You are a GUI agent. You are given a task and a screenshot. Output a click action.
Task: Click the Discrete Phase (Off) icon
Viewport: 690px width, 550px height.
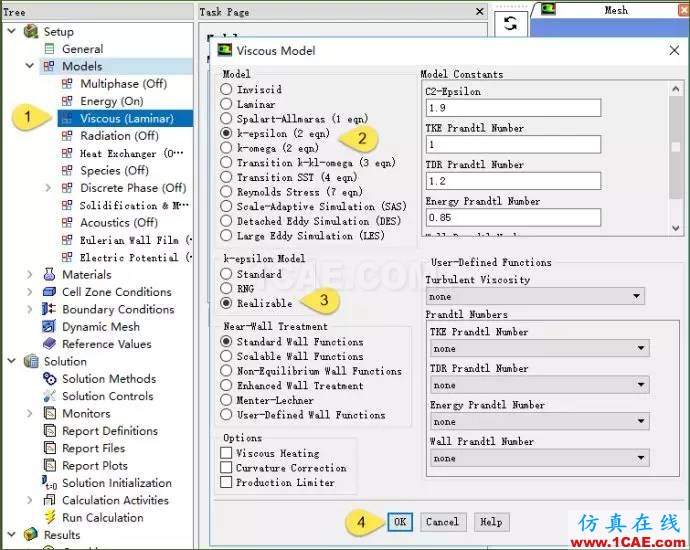(67, 188)
